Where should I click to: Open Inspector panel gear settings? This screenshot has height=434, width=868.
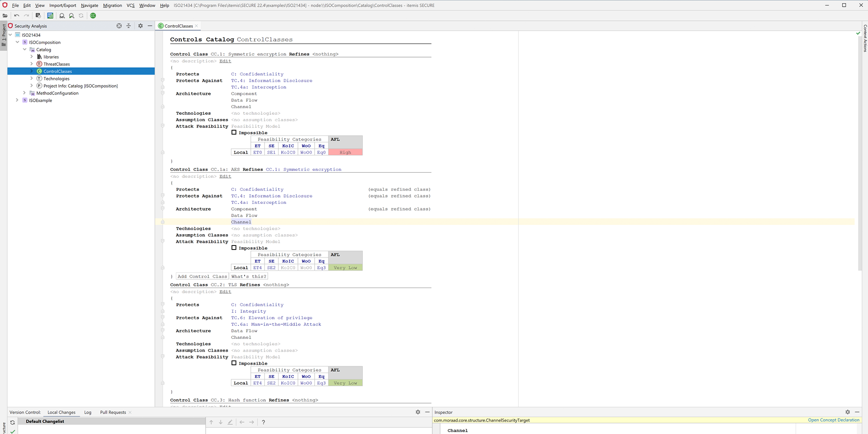tap(848, 412)
